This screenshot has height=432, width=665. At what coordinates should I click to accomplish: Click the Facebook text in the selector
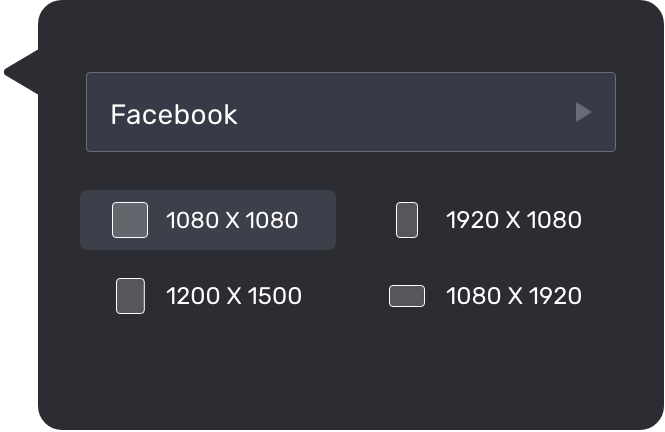pos(174,114)
